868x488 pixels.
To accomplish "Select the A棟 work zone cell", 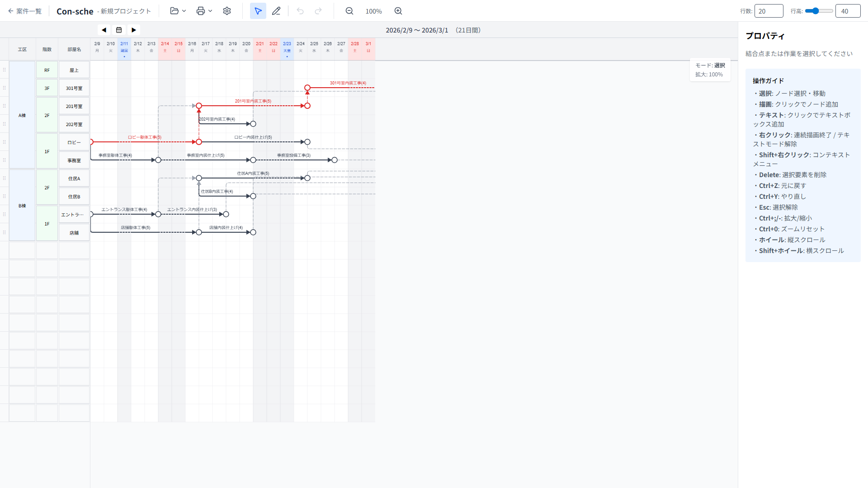I will click(x=22, y=115).
